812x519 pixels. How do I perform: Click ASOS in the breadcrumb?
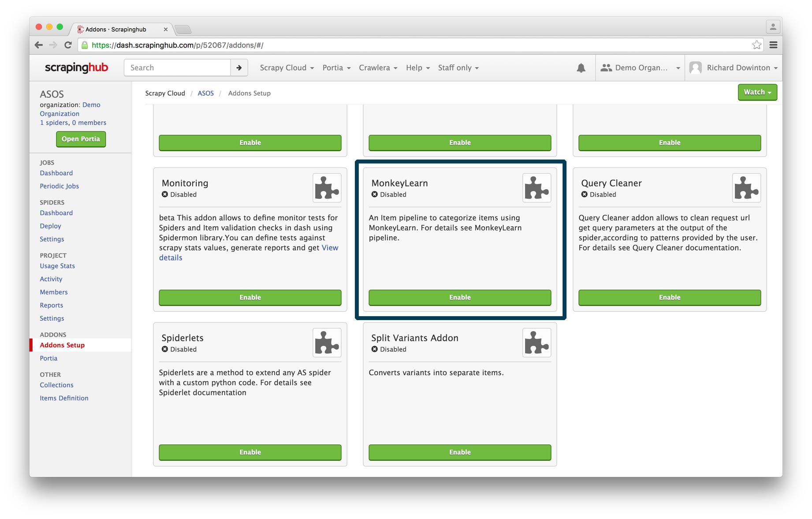(205, 93)
